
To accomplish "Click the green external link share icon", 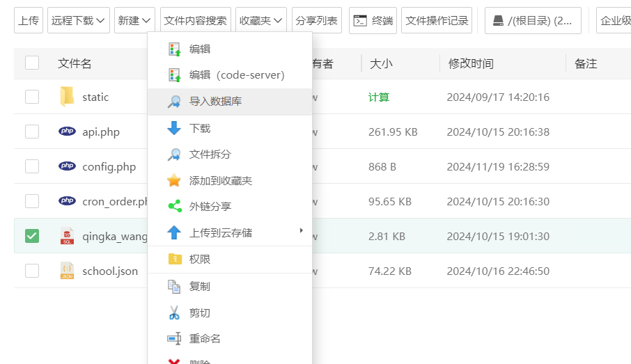I will tap(174, 207).
